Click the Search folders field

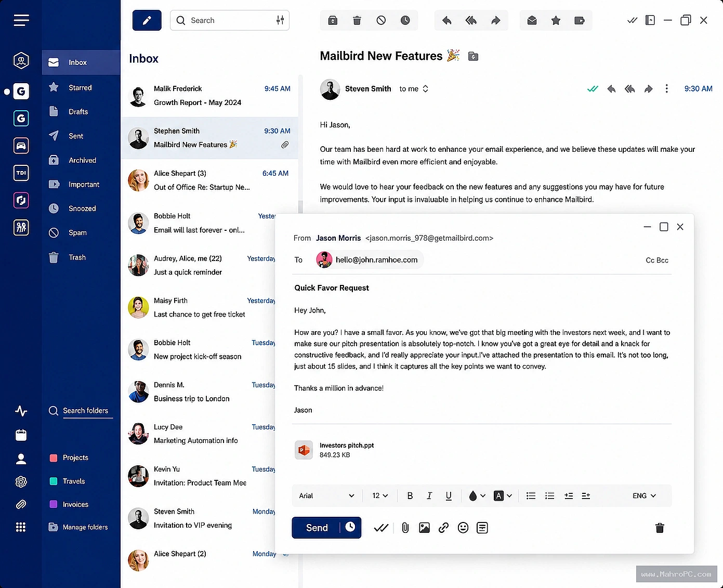coord(81,411)
